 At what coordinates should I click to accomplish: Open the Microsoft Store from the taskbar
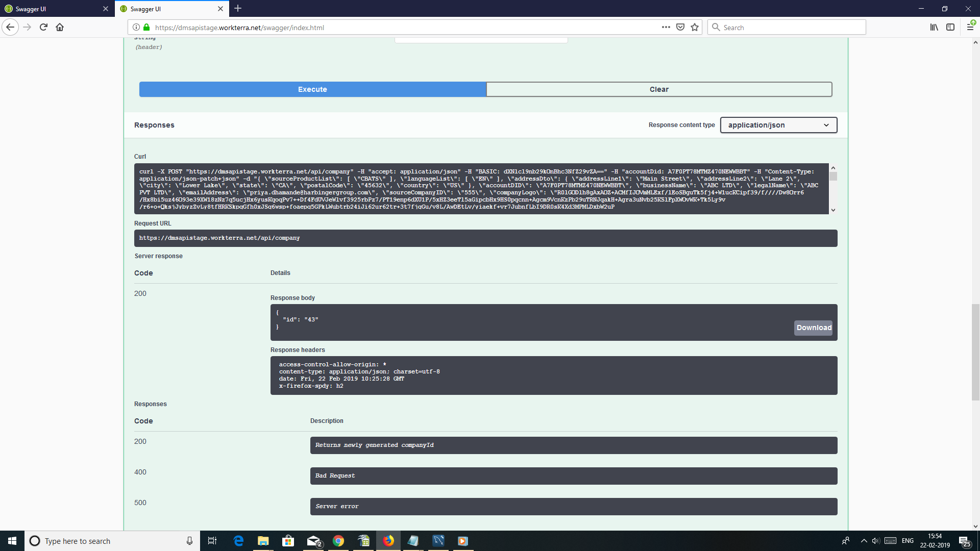[288, 541]
